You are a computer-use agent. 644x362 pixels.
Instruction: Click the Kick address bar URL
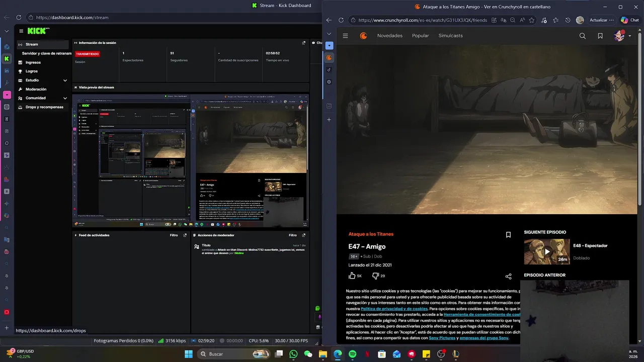(x=72, y=17)
